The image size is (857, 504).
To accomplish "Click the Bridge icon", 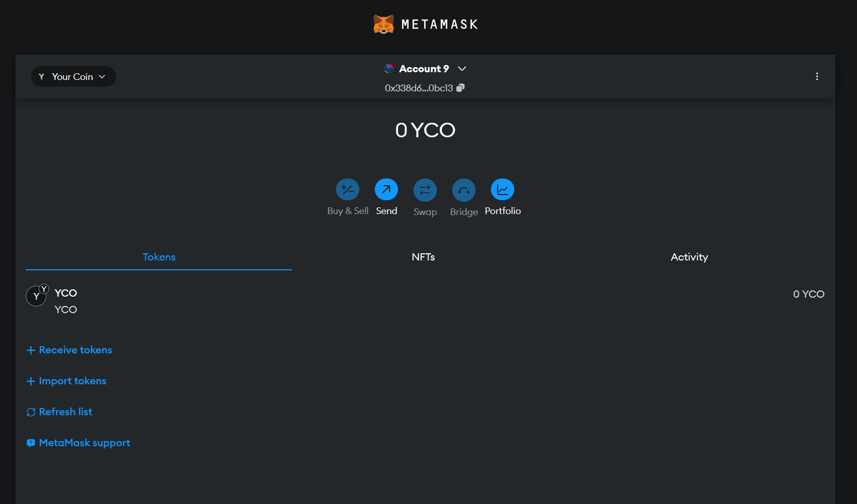I will (464, 190).
